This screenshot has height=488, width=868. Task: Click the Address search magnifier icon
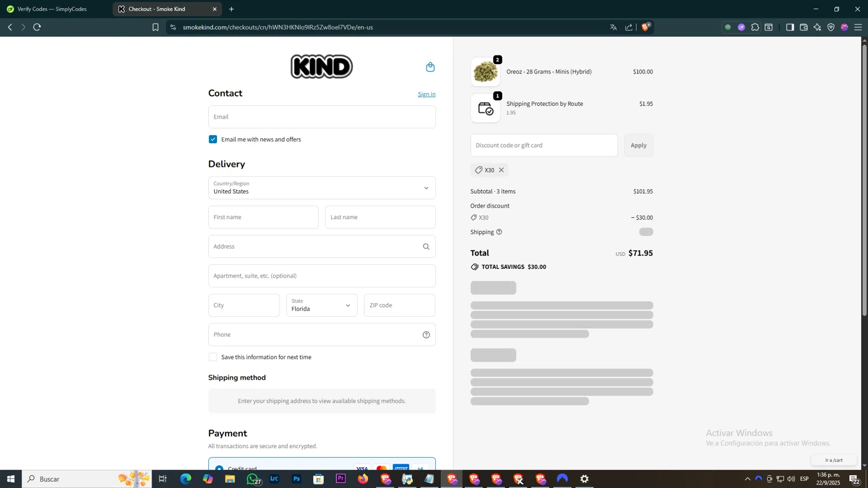pyautogui.click(x=426, y=247)
